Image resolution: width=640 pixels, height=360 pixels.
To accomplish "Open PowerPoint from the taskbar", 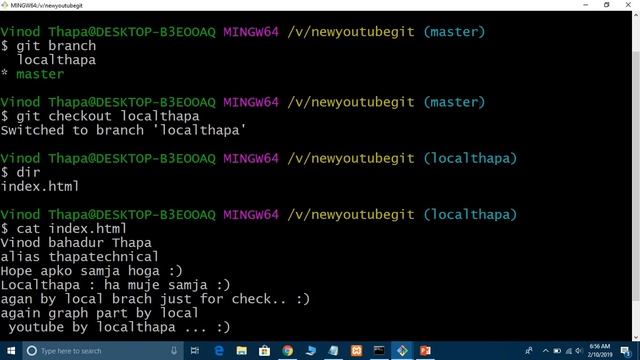I will point(425,351).
